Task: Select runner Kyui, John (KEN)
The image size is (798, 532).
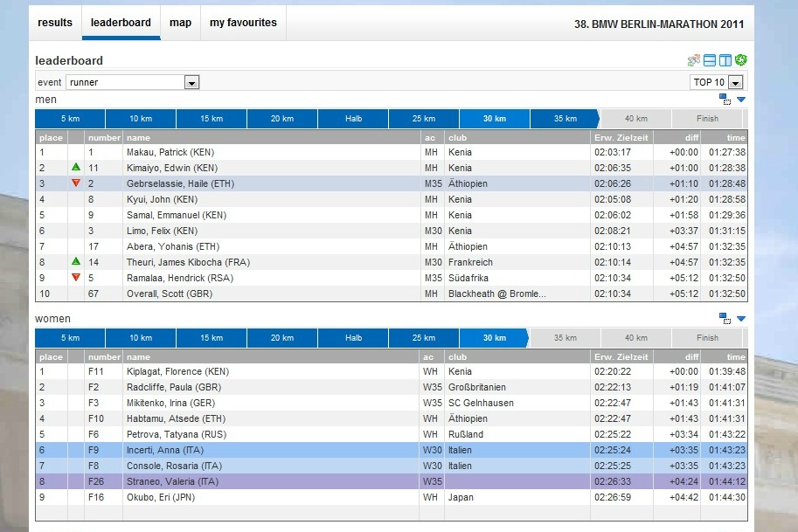Action: click(x=392, y=199)
